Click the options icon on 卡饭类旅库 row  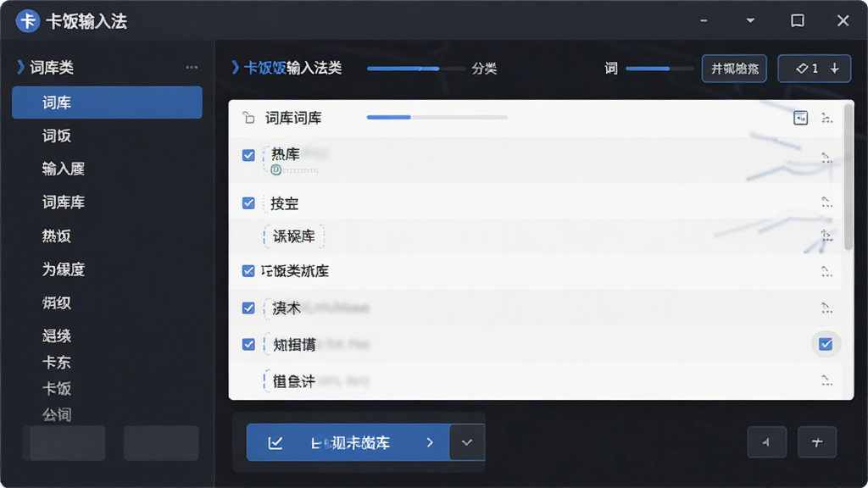click(x=826, y=271)
